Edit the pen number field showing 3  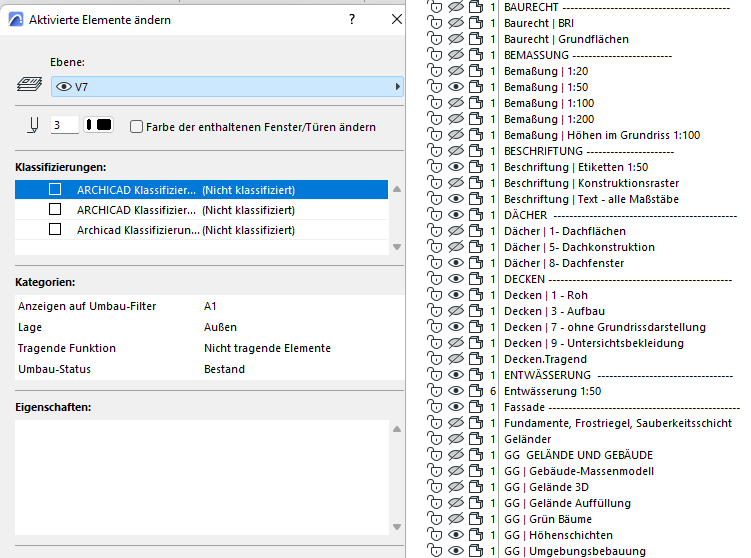pos(65,125)
